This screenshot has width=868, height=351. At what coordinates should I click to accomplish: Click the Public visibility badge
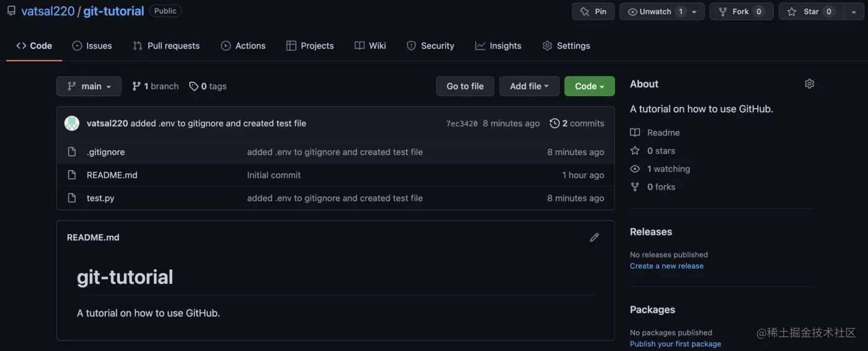click(x=165, y=11)
